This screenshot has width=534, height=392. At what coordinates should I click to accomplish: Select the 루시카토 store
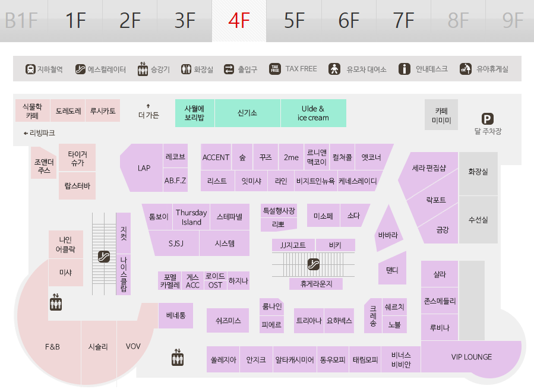click(x=103, y=110)
